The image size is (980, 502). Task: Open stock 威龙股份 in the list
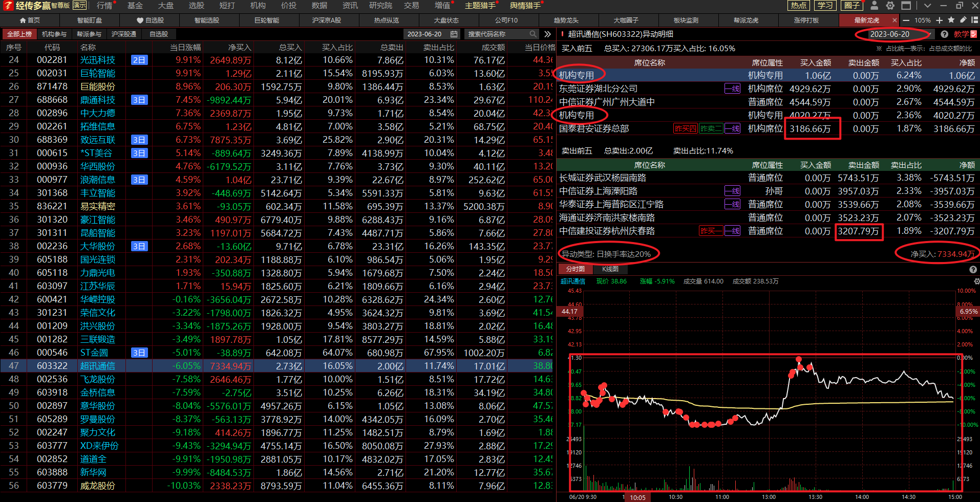point(97,486)
